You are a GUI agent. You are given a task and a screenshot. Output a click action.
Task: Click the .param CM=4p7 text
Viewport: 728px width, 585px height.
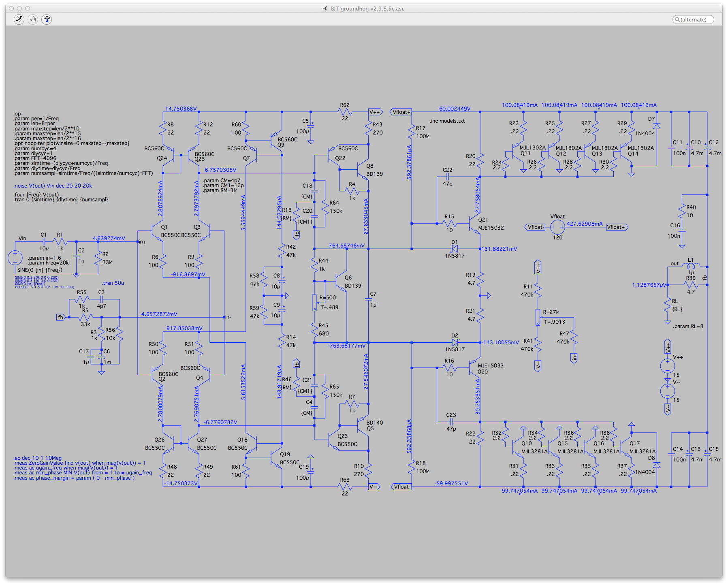[222, 181]
